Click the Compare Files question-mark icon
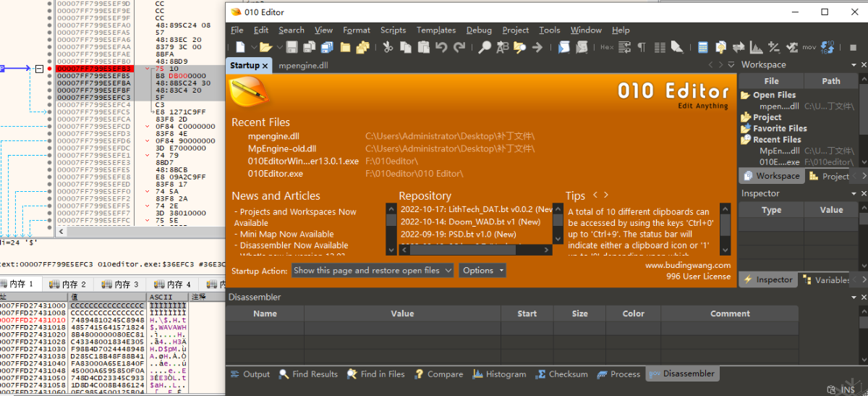Image resolution: width=868 pixels, height=396 pixels. [x=720, y=47]
